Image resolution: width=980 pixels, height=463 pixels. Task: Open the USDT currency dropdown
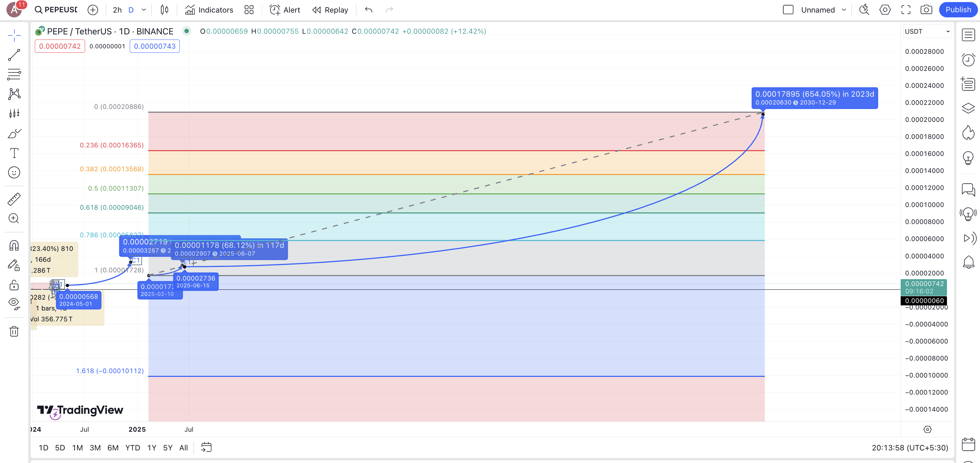pos(927,31)
